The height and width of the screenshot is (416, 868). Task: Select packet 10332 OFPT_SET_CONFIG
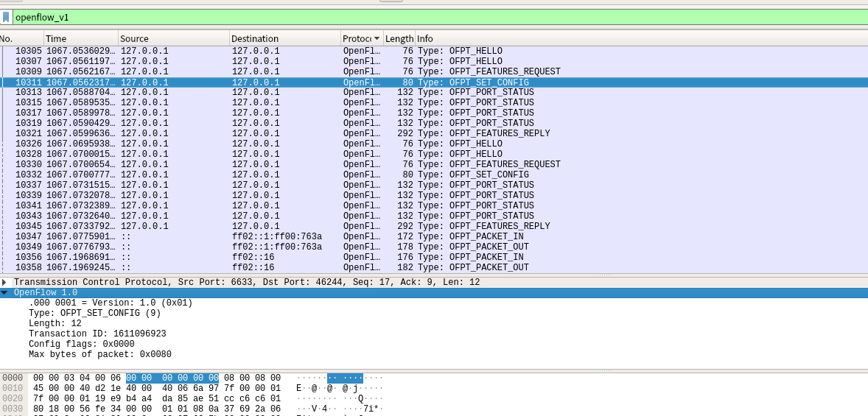point(434,174)
